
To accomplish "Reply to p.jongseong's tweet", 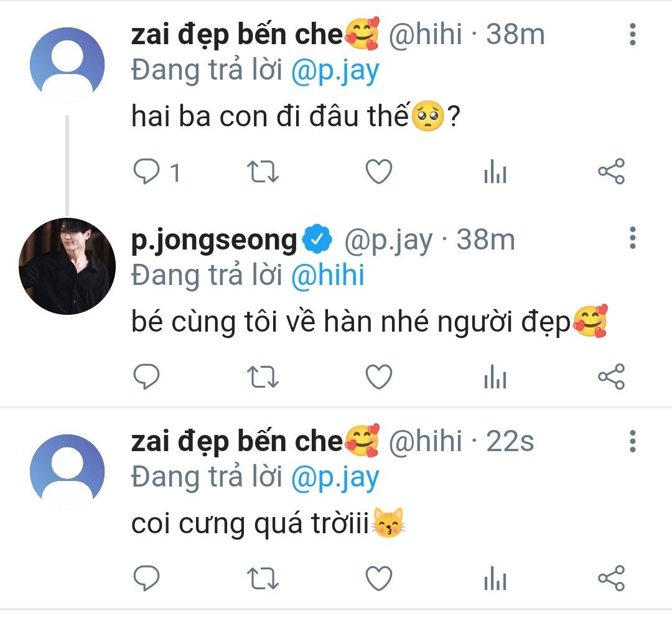I will click(147, 376).
